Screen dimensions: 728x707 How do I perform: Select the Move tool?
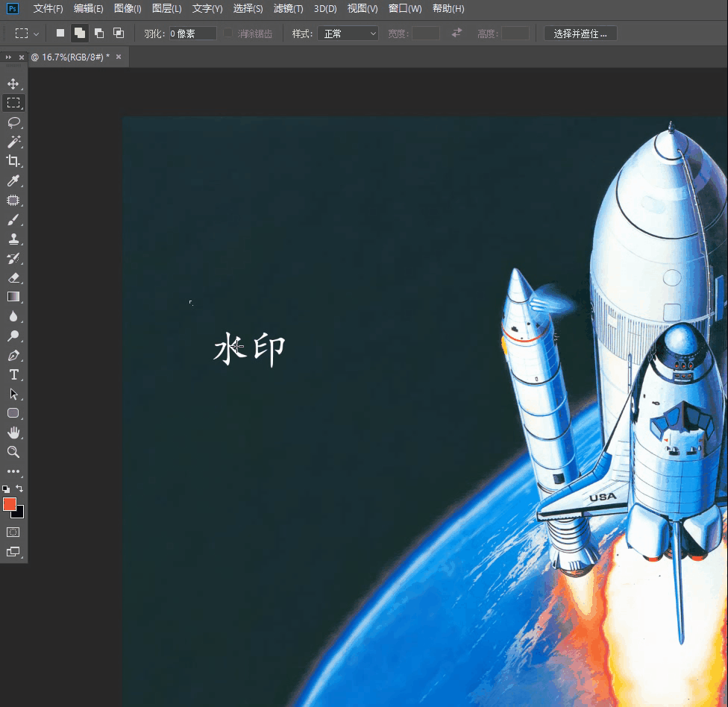(13, 84)
